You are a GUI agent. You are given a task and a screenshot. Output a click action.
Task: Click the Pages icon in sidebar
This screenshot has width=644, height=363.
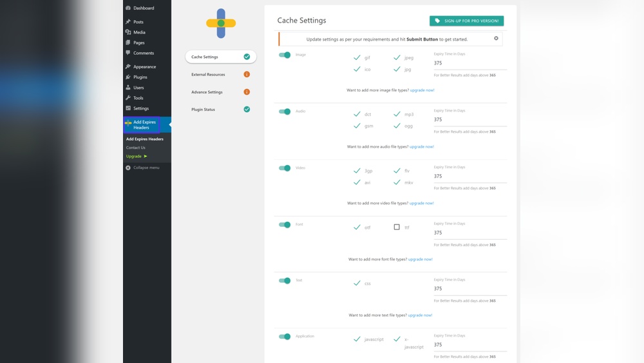click(128, 43)
